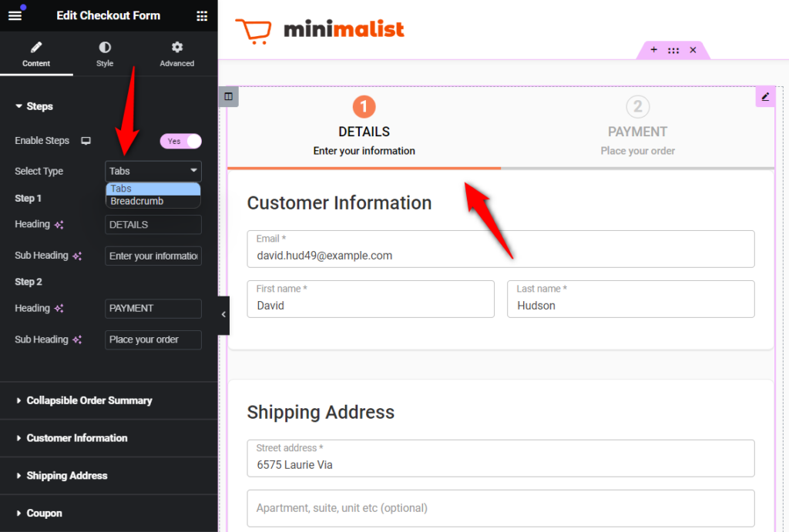789x532 pixels.
Task: Open the widgets library grid icon
Action: (202, 15)
